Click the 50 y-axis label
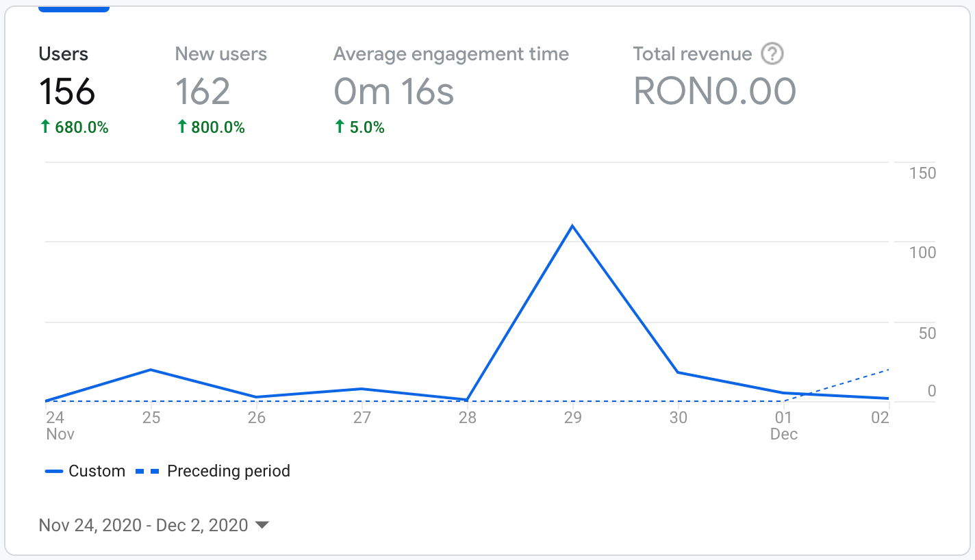This screenshot has height=560, width=975. [926, 333]
